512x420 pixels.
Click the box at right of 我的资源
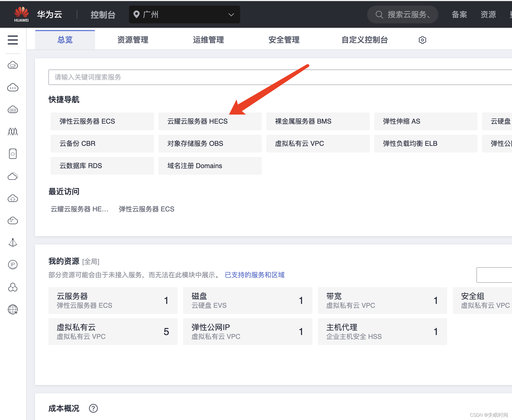click(494, 275)
